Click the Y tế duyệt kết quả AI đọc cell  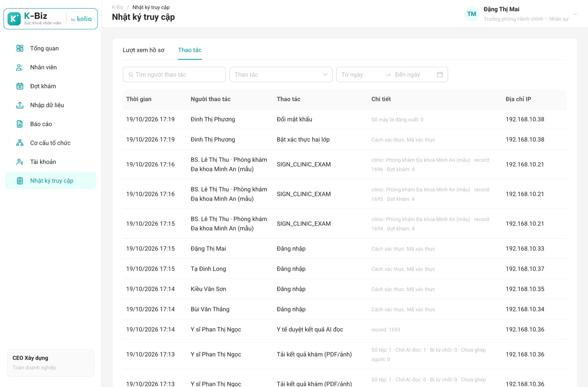pyautogui.click(x=310, y=329)
